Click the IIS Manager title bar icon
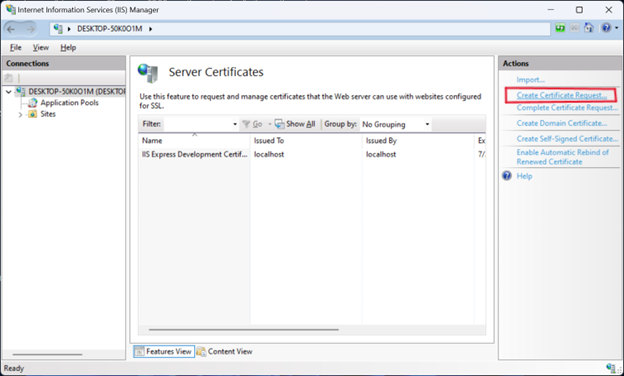 11,9
